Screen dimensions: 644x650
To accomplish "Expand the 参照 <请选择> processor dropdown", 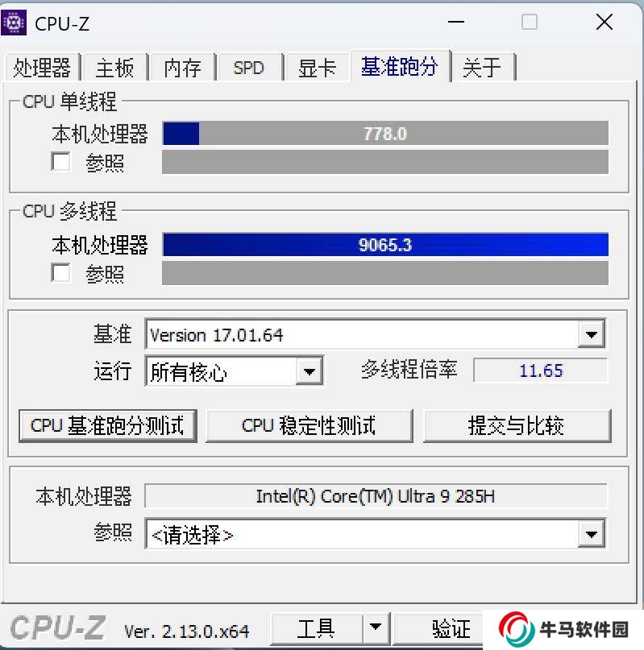I will pyautogui.click(x=592, y=534).
